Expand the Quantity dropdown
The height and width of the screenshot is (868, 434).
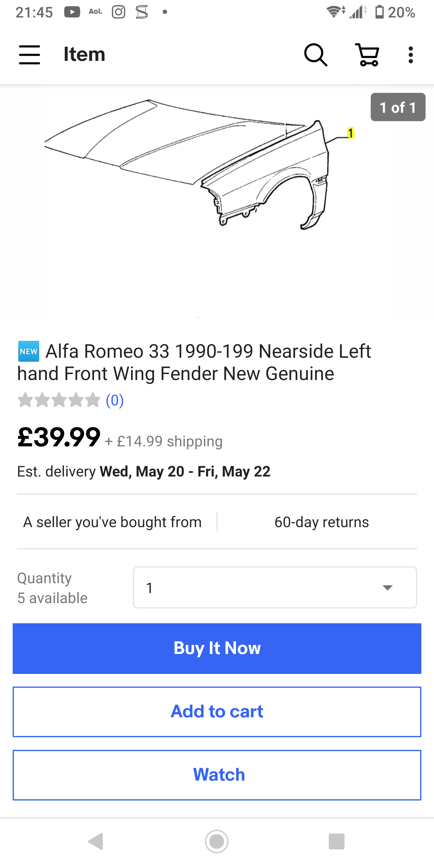tap(275, 587)
